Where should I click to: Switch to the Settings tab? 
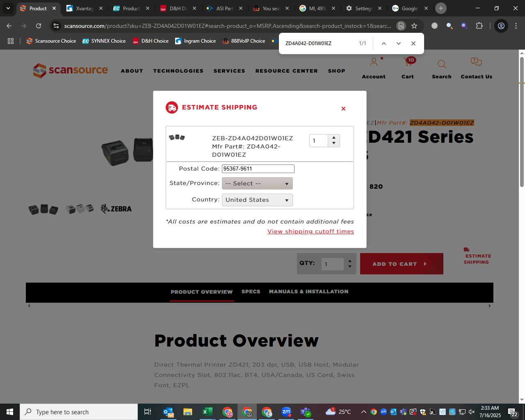coord(364,8)
